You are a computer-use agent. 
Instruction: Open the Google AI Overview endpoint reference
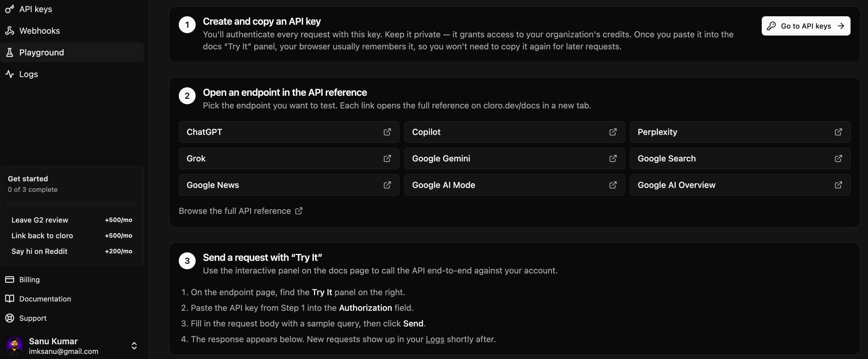(740, 185)
